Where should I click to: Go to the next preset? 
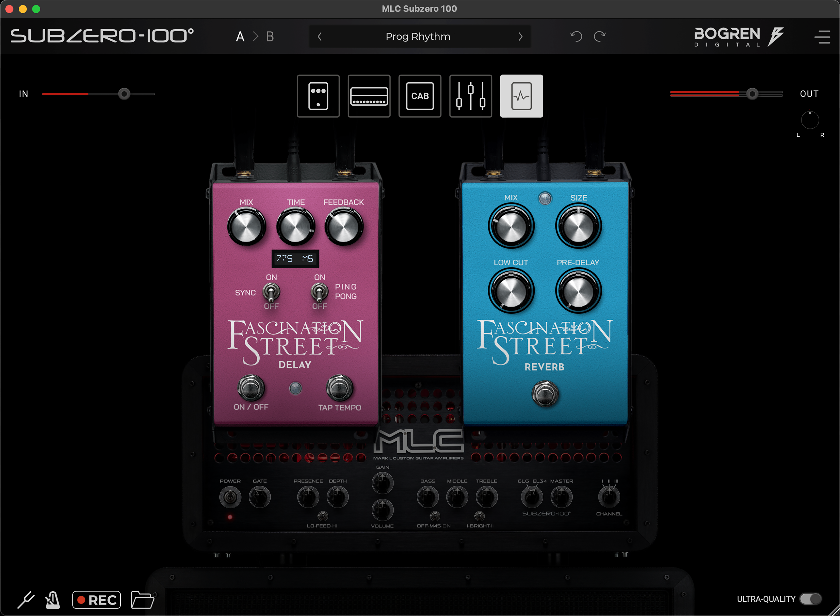coord(521,36)
